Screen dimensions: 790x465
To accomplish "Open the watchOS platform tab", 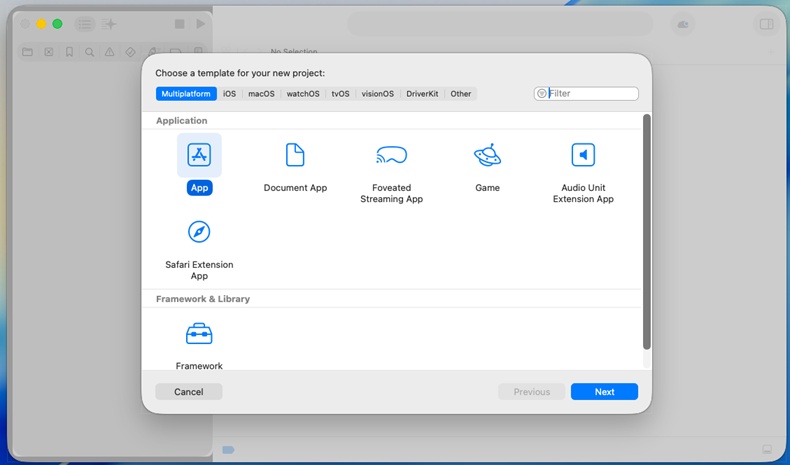I will (x=303, y=94).
